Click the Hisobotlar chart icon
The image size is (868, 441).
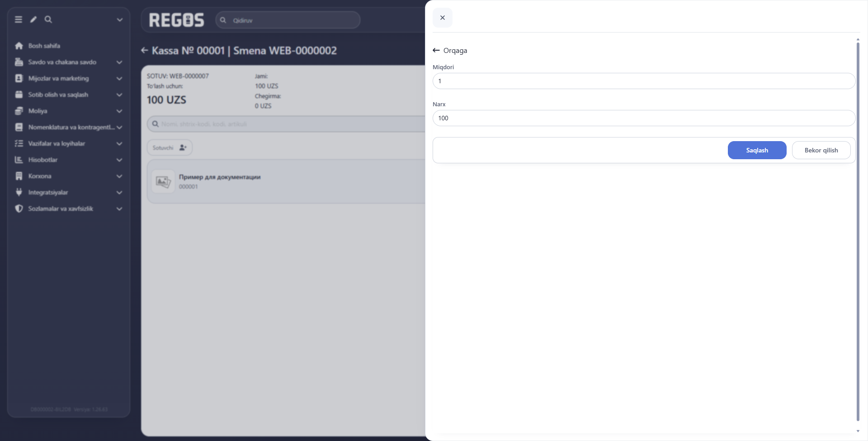(x=19, y=160)
